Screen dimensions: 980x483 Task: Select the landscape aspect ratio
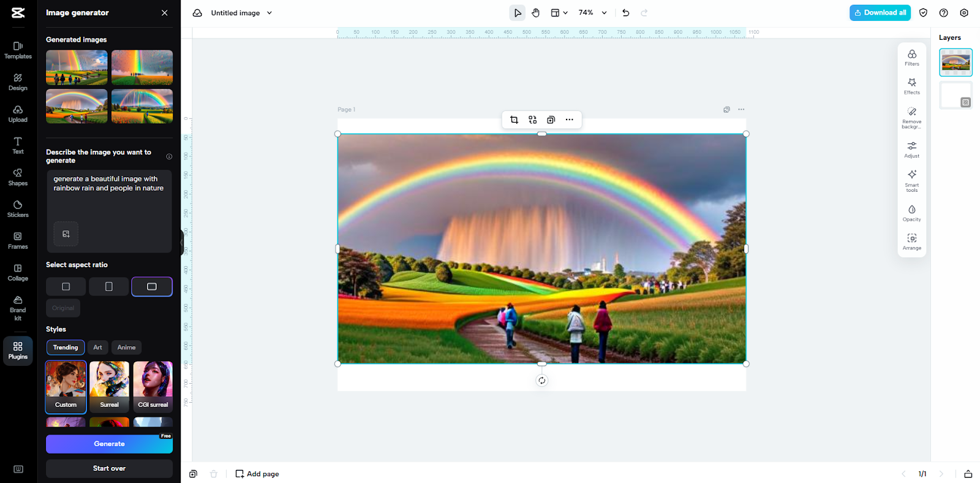tap(152, 287)
